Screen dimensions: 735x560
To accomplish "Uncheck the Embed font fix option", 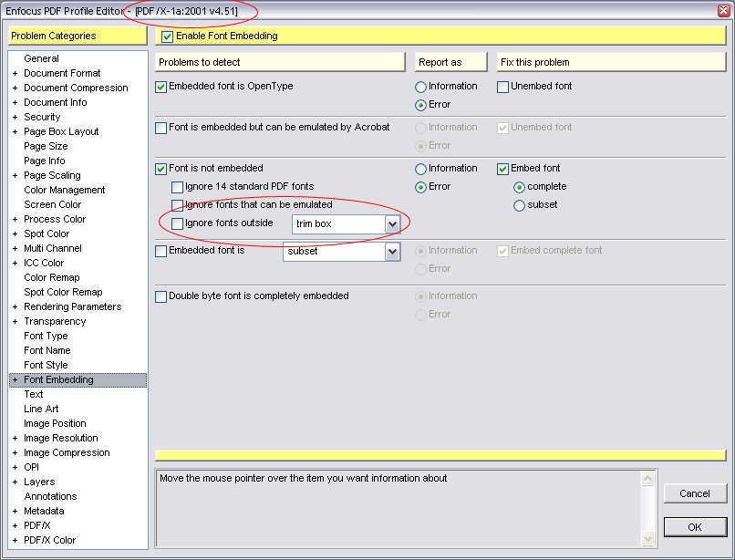I will pos(503,169).
